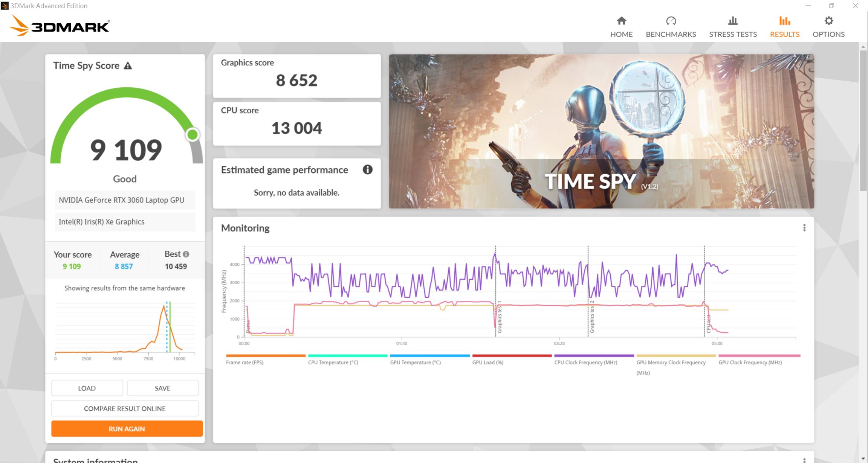868x463 pixels.
Task: Toggle the CPU Clock Frequency legend series
Action: (x=585, y=362)
